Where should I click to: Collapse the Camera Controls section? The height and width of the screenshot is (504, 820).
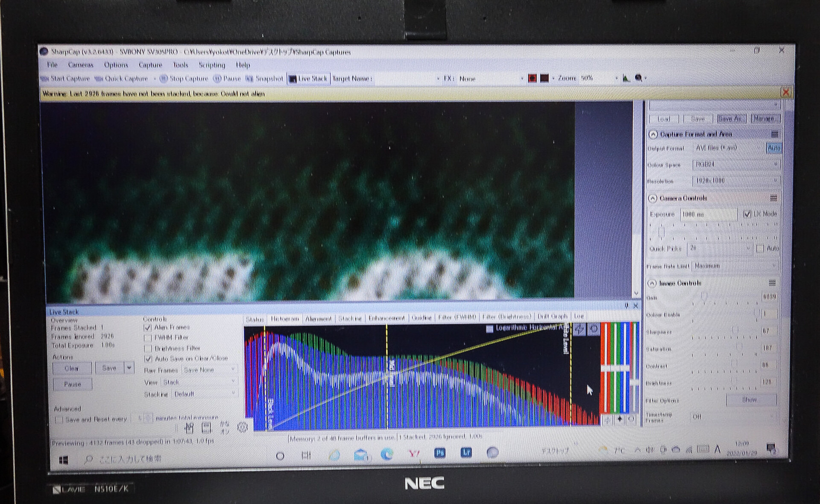coord(653,198)
